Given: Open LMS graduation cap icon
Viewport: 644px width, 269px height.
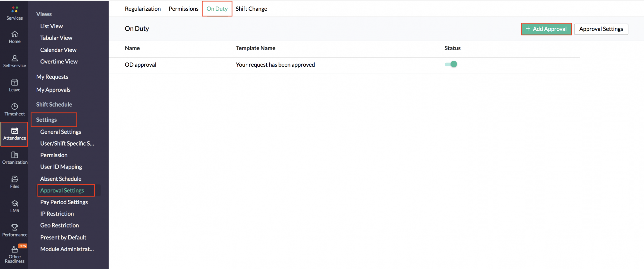Looking at the screenshot, I should pyautogui.click(x=14, y=203).
